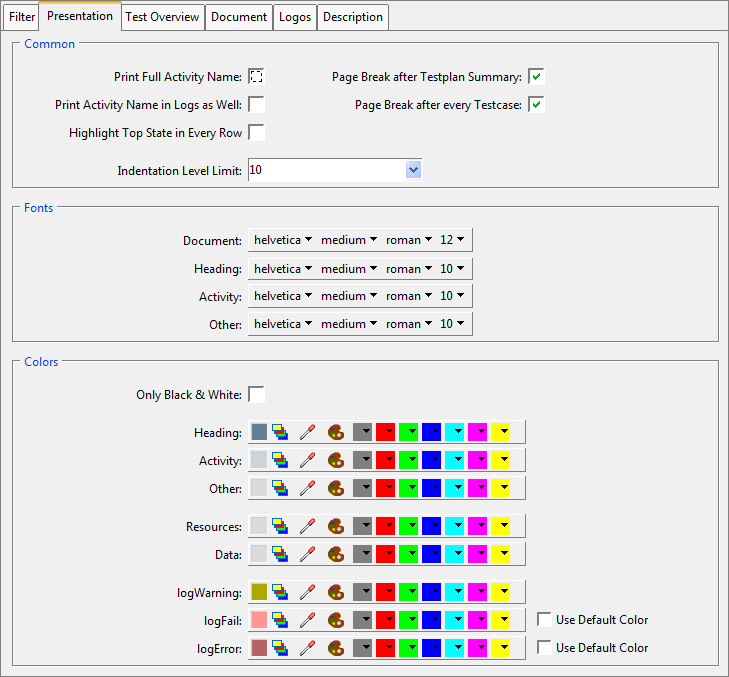Screen dimensions: 729x677
Task: Open the Logos tab
Action: (295, 17)
